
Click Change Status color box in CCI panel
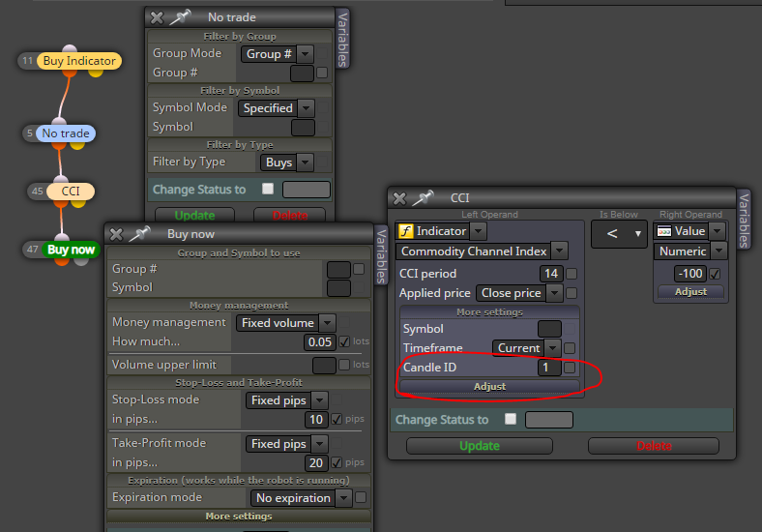coord(549,420)
